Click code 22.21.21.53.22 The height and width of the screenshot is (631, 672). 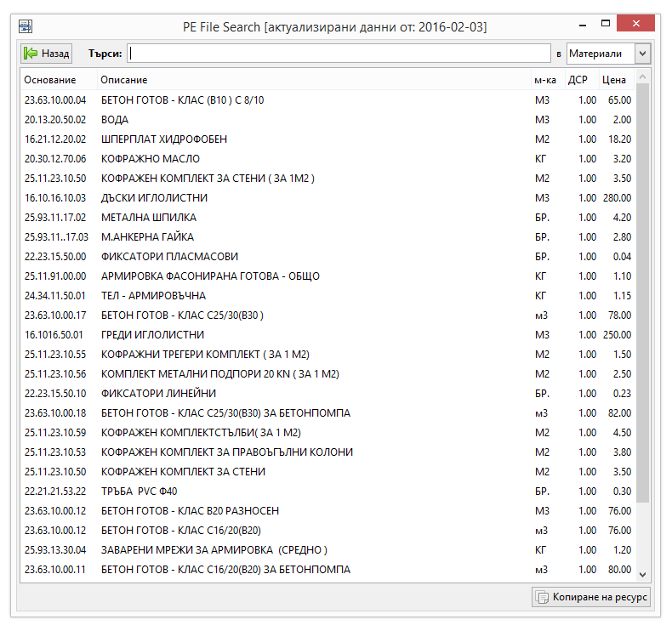55,492
